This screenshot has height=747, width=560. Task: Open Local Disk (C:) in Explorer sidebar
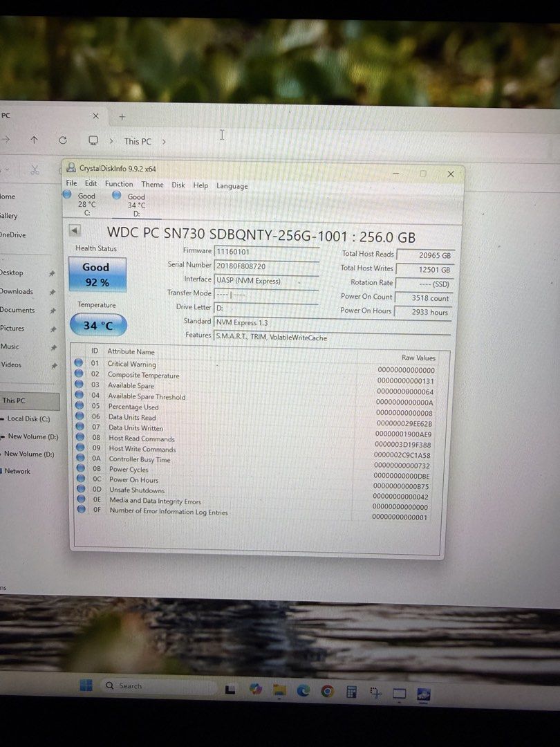coord(28,418)
